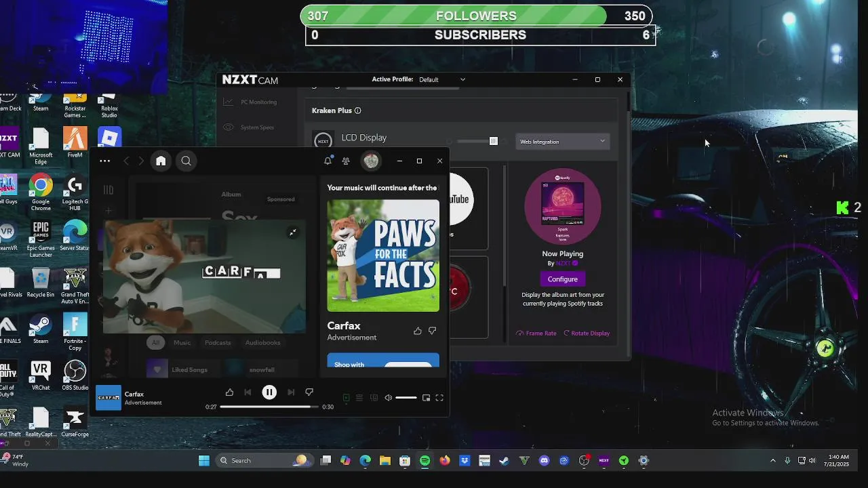
Task: Skip to previous track in Spotify
Action: tap(248, 392)
